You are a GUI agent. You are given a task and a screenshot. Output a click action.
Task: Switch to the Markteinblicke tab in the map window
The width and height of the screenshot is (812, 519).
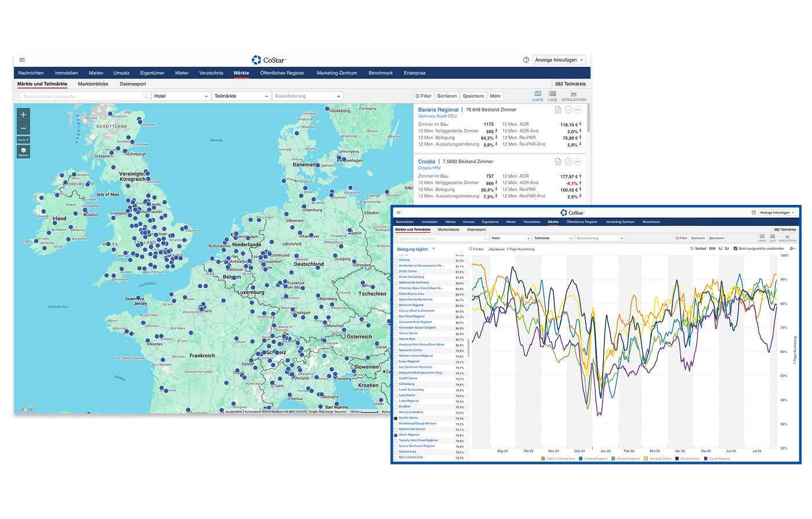pos(93,84)
